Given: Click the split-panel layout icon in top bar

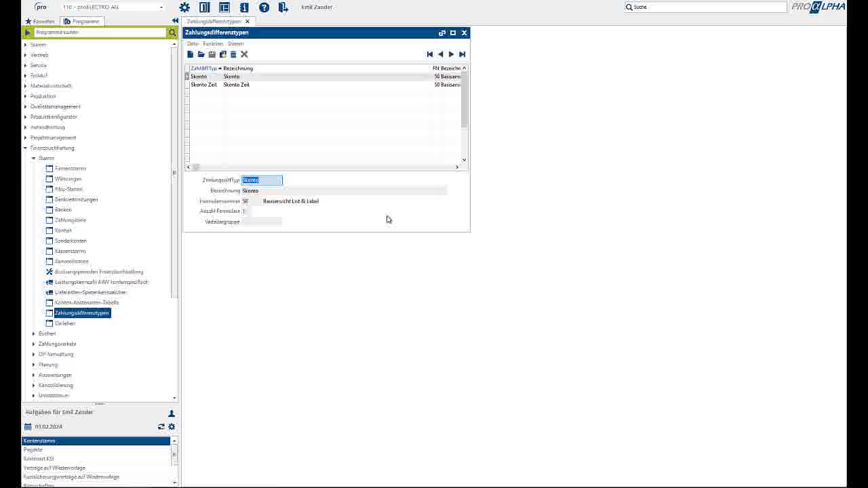Looking at the screenshot, I should [x=205, y=7].
